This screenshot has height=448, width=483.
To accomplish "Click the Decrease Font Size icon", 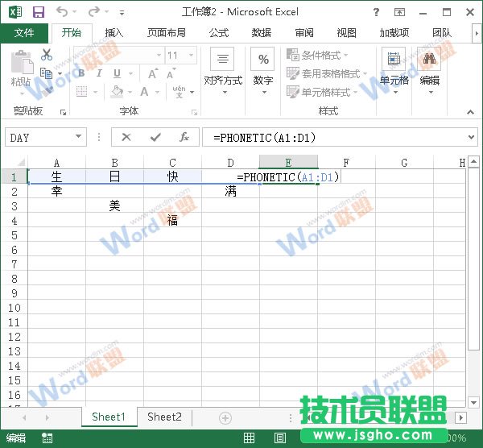I will [171, 73].
